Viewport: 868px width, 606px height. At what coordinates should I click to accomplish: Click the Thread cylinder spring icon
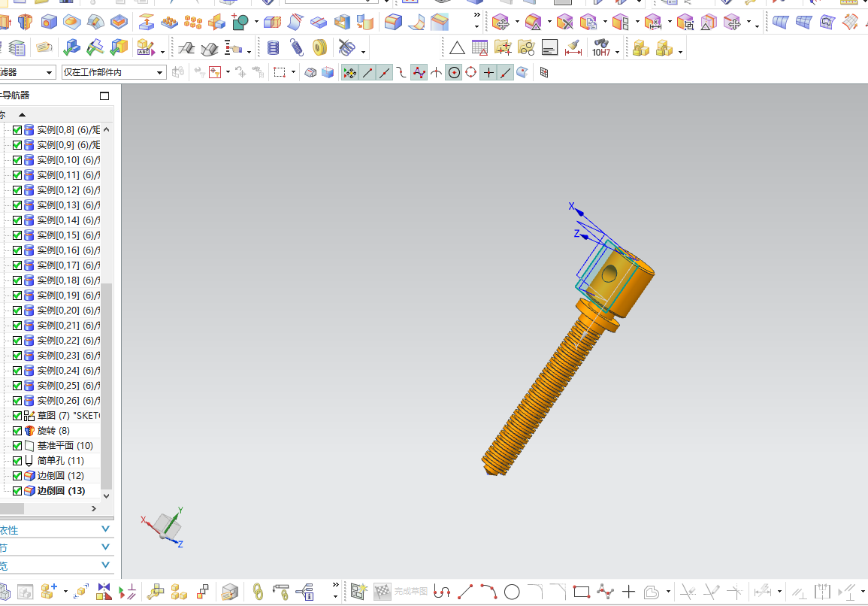[273, 48]
